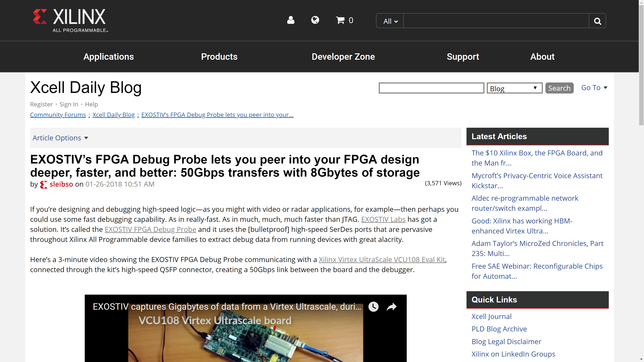Expand the Article Options dropdown
This screenshot has height=362, width=644.
pyautogui.click(x=60, y=138)
